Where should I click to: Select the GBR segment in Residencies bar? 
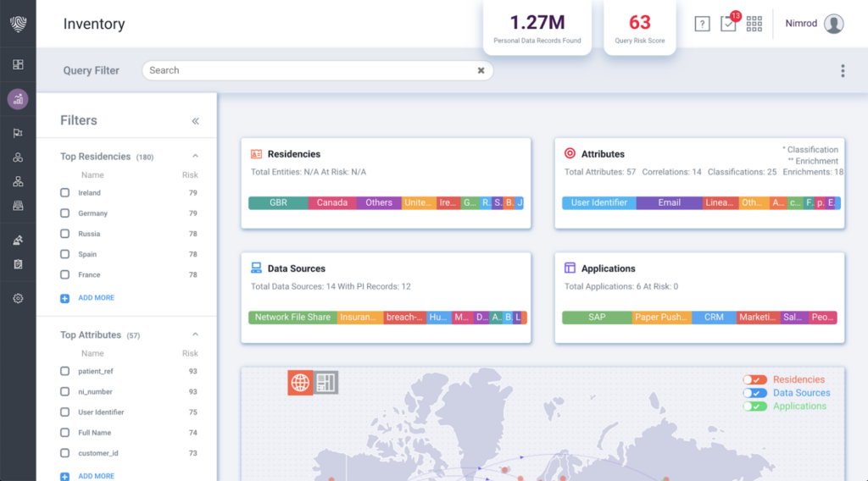[278, 203]
